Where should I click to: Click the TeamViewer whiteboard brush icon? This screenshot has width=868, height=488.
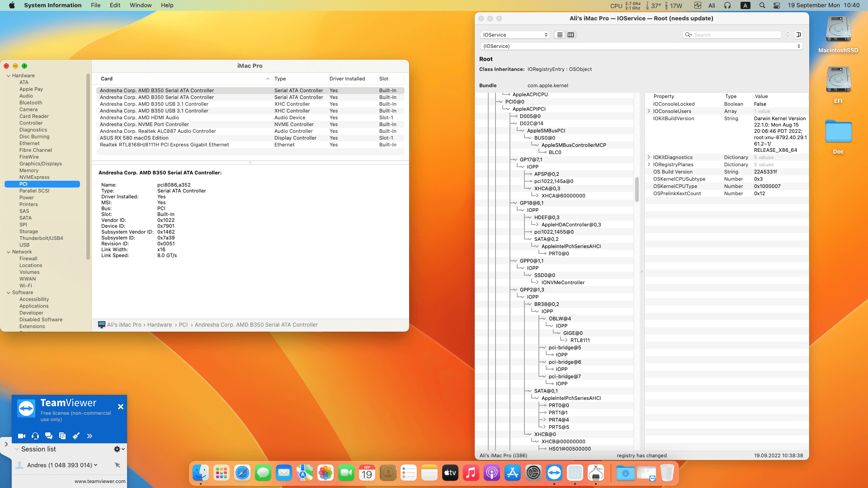click(76, 436)
